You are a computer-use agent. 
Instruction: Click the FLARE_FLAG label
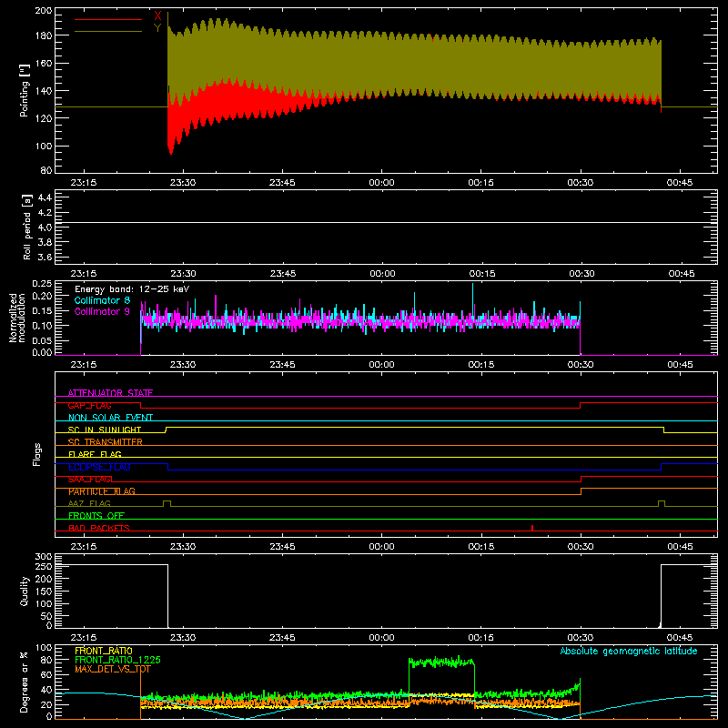point(95,454)
